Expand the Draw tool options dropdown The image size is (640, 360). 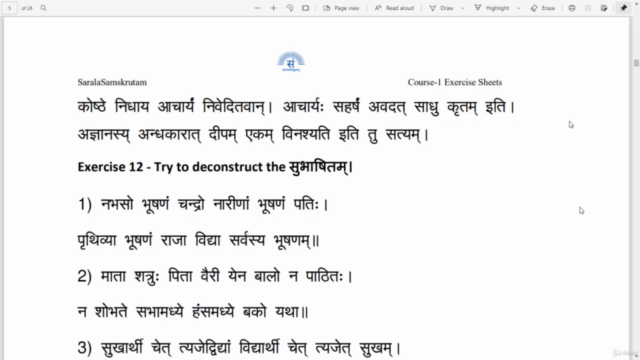[462, 8]
